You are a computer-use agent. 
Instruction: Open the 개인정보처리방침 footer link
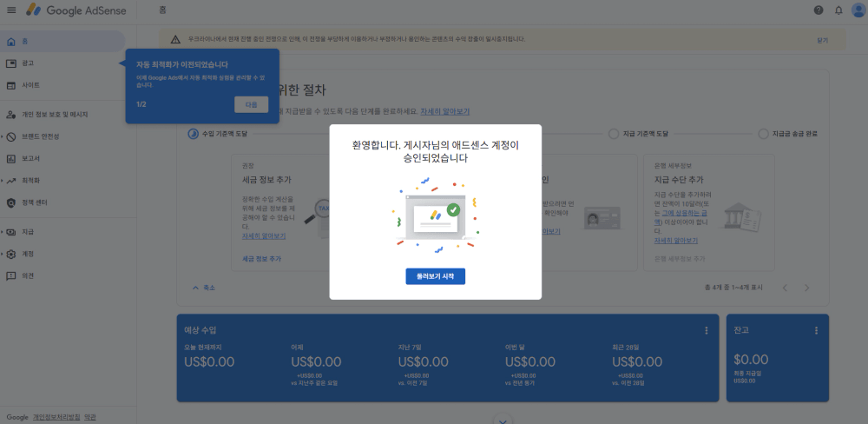pos(56,417)
